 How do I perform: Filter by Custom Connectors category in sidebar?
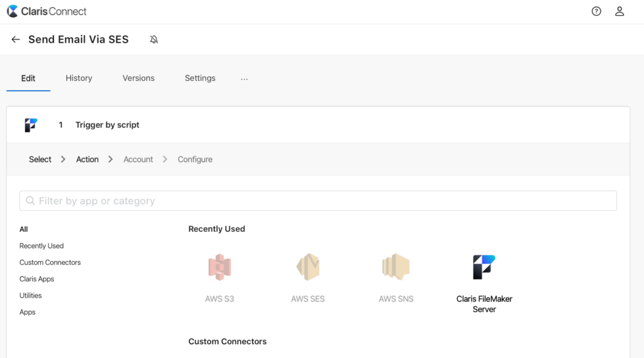coord(50,262)
